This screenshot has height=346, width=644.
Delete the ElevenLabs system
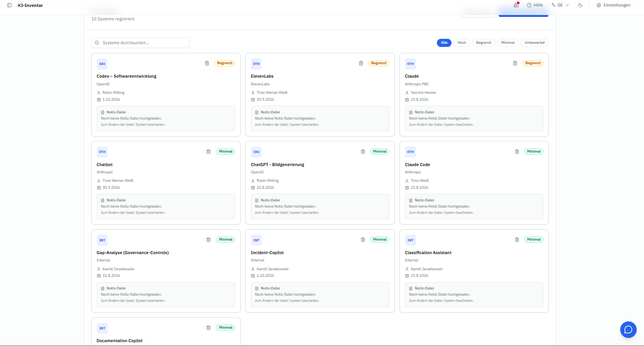(361, 63)
